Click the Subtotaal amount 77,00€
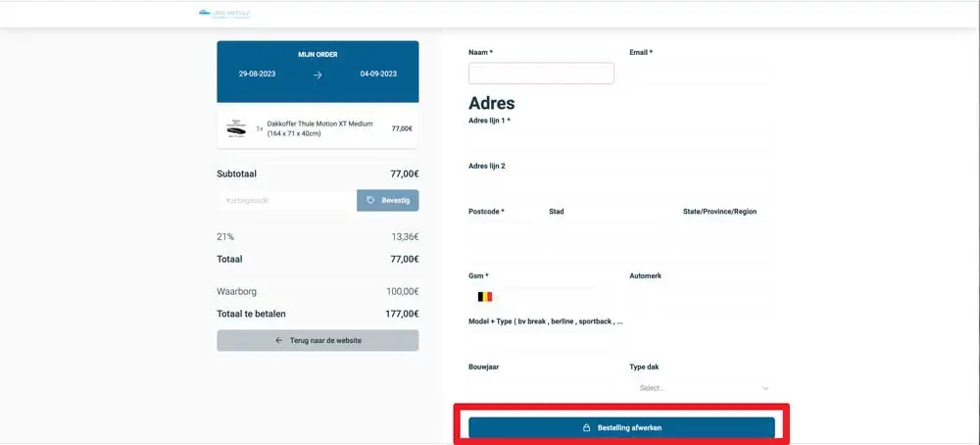This screenshot has width=980, height=445. tap(405, 173)
